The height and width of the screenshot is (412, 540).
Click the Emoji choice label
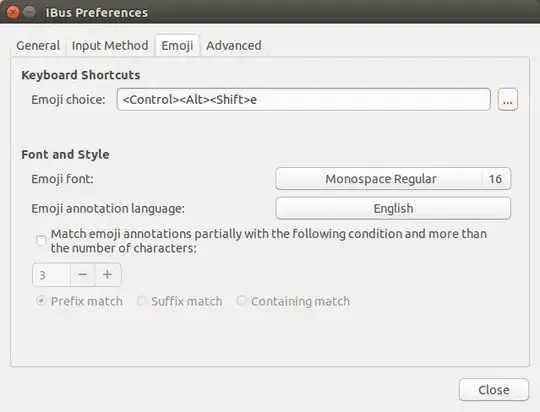click(x=68, y=100)
